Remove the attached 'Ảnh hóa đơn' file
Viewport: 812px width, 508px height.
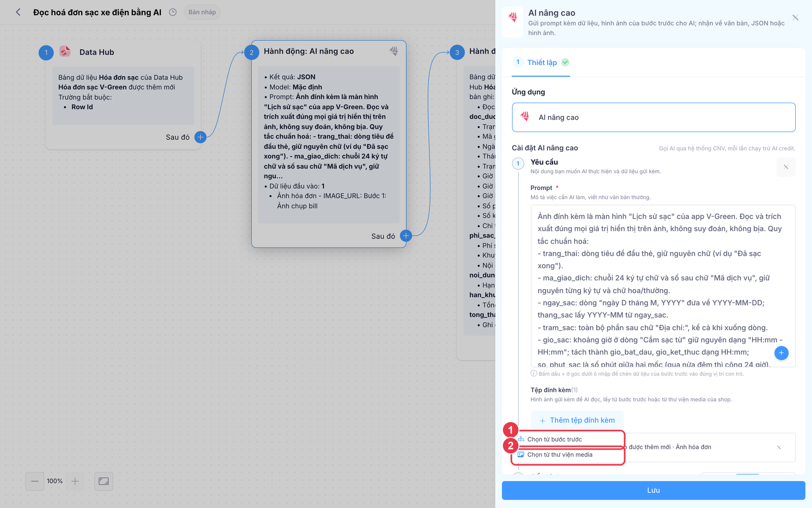pyautogui.click(x=779, y=448)
